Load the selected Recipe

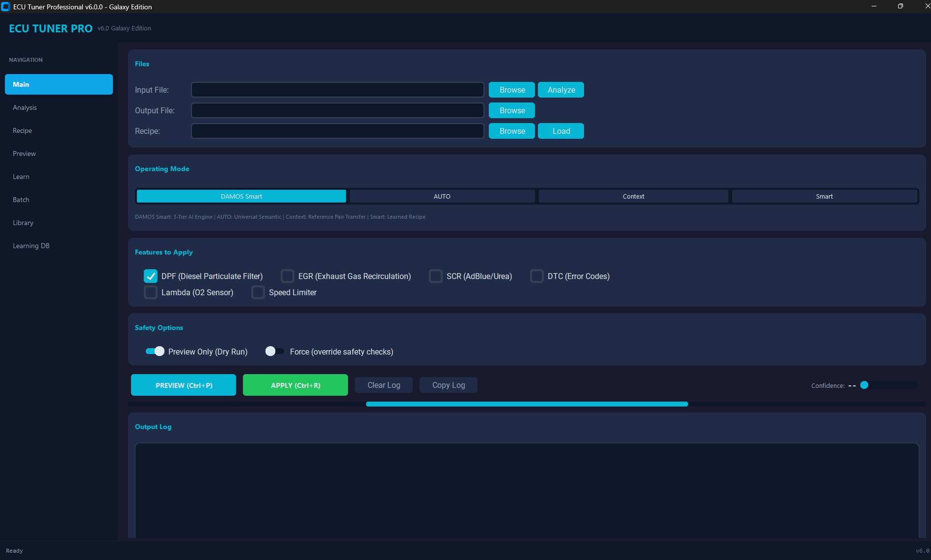pos(560,131)
